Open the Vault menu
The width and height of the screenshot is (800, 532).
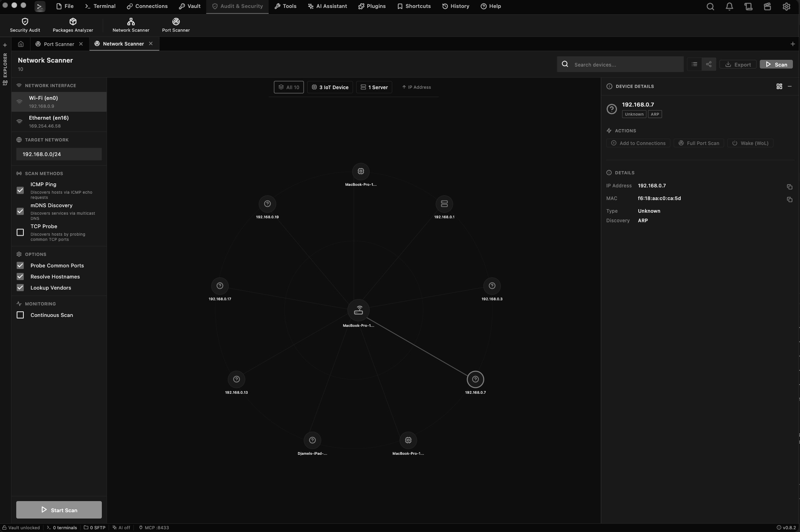190,6
